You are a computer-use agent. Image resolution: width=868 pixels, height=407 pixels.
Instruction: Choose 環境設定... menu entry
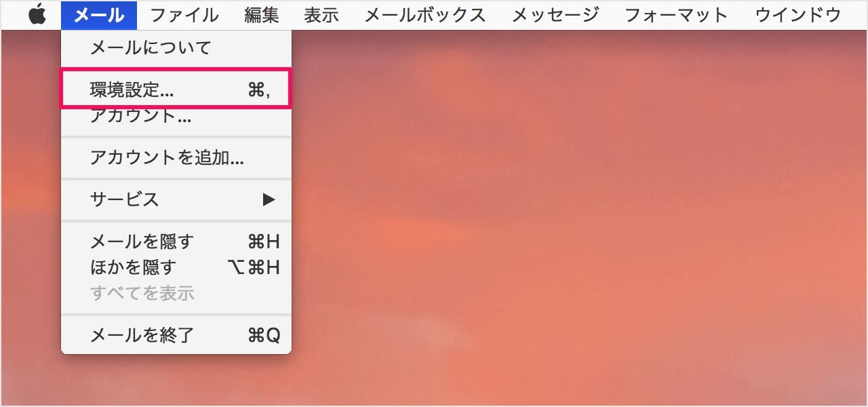176,89
